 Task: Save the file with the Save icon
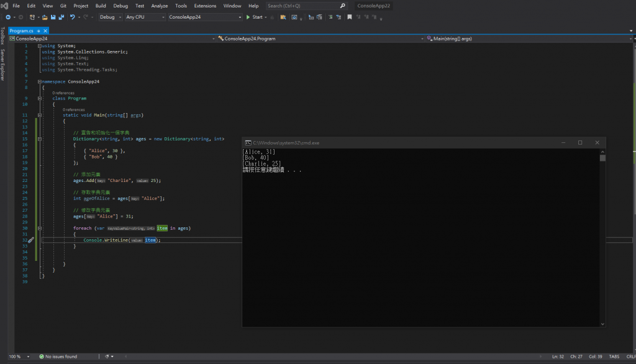click(53, 17)
